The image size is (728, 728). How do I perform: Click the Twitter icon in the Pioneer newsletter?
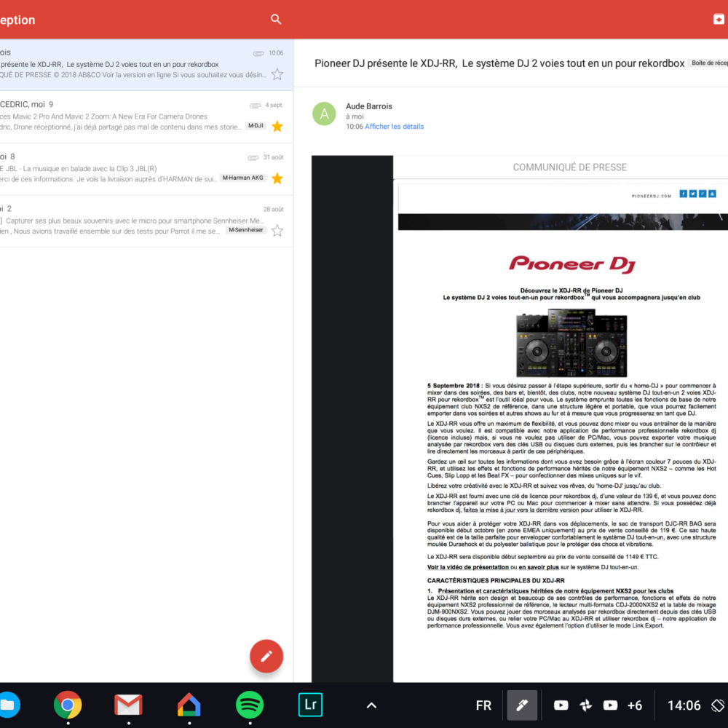(693, 194)
